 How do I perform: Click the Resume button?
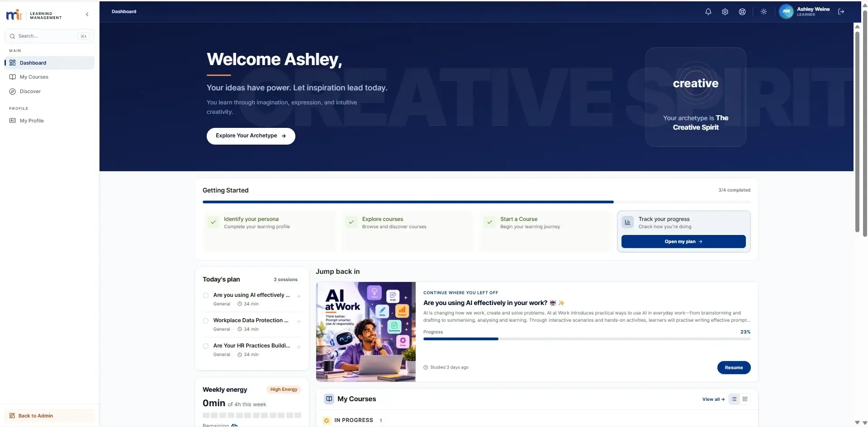point(733,368)
